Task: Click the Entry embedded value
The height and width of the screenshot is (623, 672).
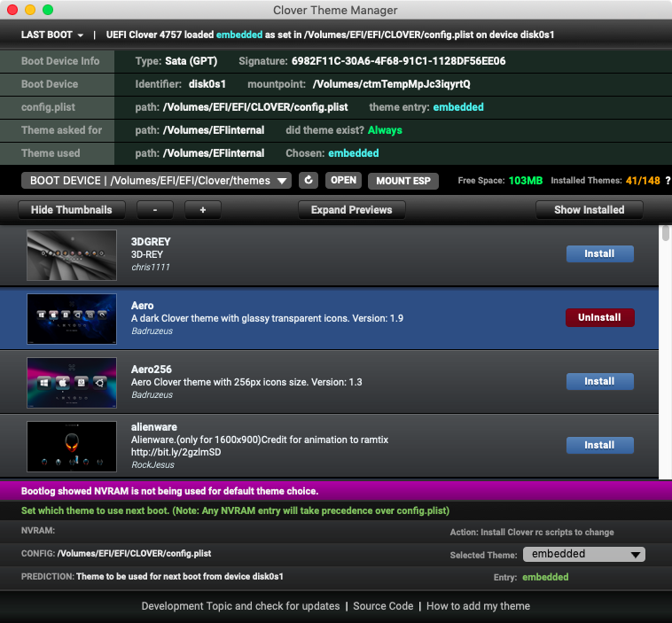Action: pos(545,577)
